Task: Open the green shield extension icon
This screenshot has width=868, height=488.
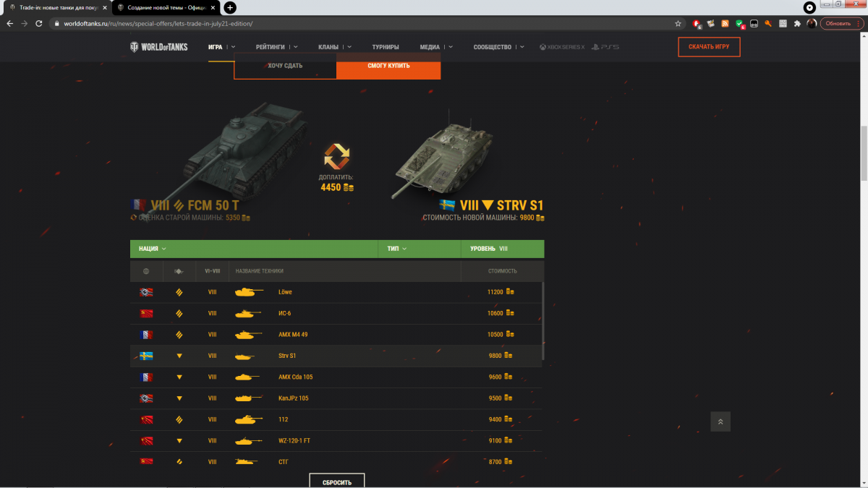Action: click(x=739, y=23)
